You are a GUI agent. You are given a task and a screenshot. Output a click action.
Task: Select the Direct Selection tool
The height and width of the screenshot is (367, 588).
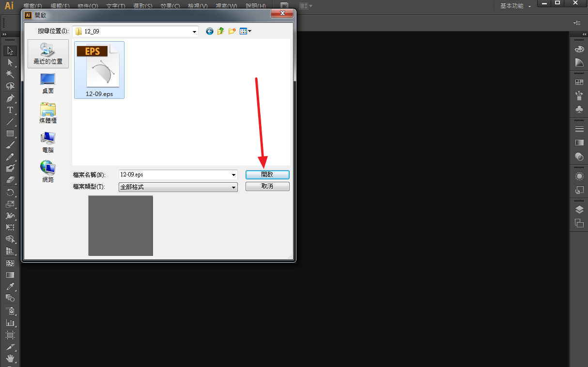point(10,63)
